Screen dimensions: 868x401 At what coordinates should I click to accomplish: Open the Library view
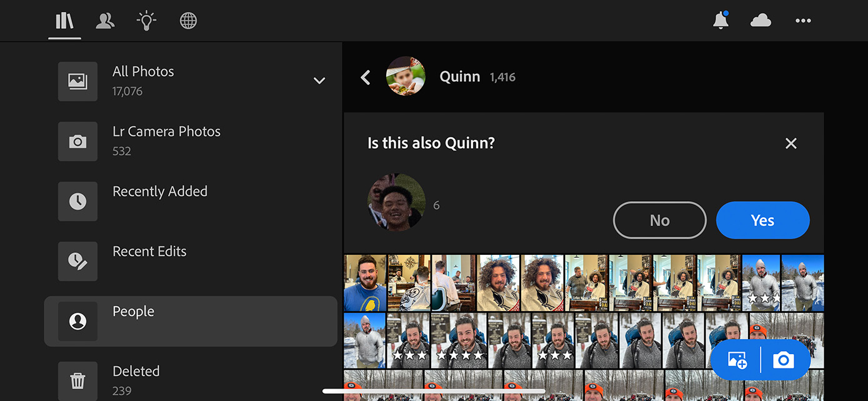point(64,20)
